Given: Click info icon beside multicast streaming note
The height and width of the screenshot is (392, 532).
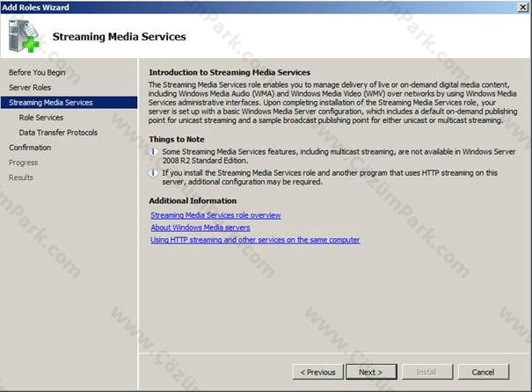Looking at the screenshot, I should [153, 151].
